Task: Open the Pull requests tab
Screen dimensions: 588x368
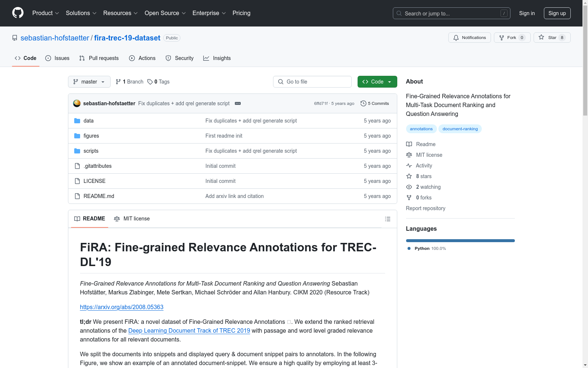Action: click(x=99, y=58)
